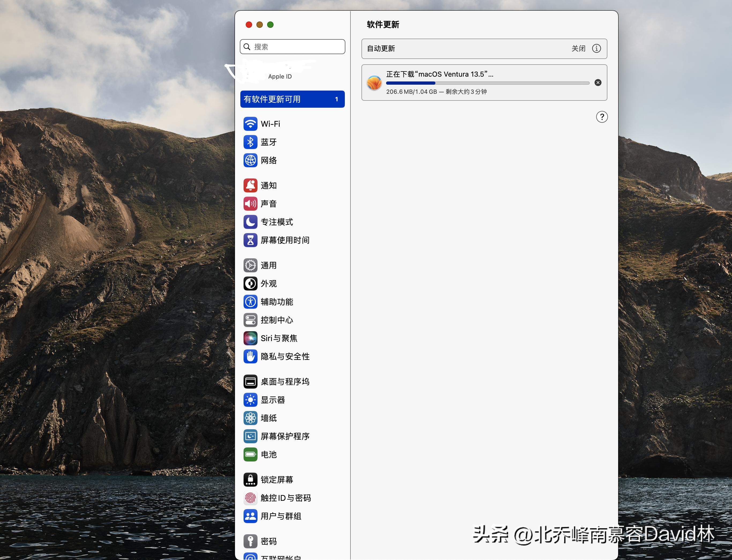Click into the 搜索 search field

292,47
